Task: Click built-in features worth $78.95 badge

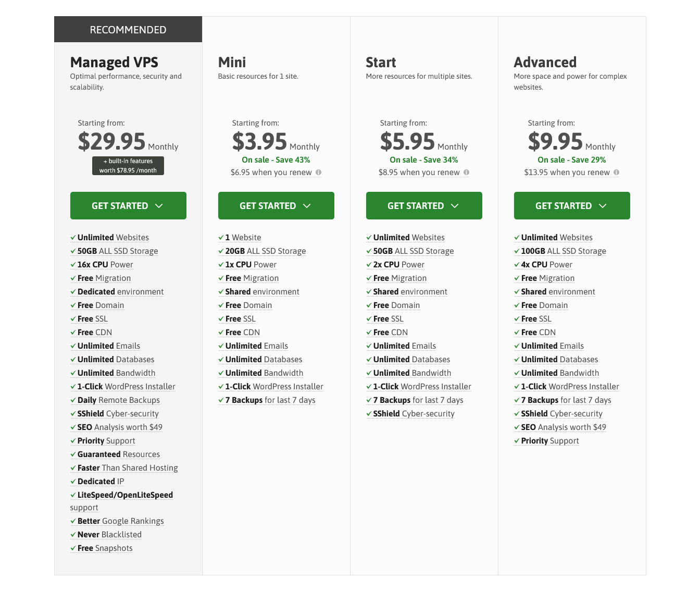Action: [128, 166]
